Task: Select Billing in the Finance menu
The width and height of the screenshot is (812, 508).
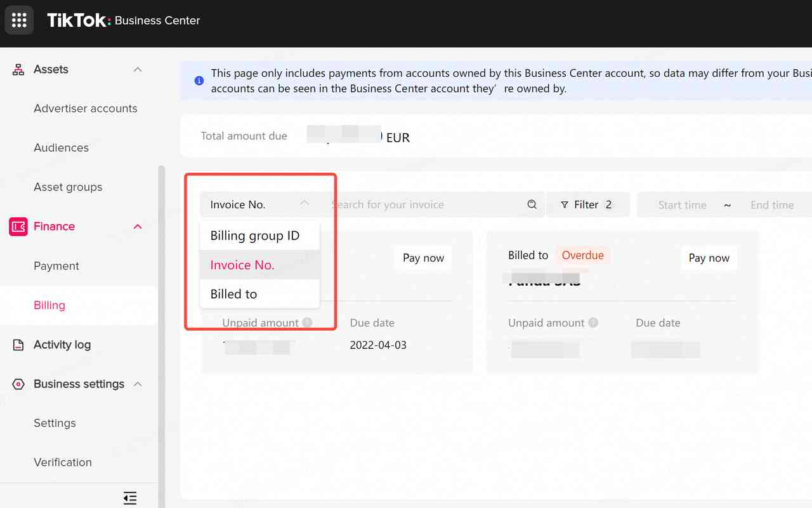Action: (x=49, y=305)
